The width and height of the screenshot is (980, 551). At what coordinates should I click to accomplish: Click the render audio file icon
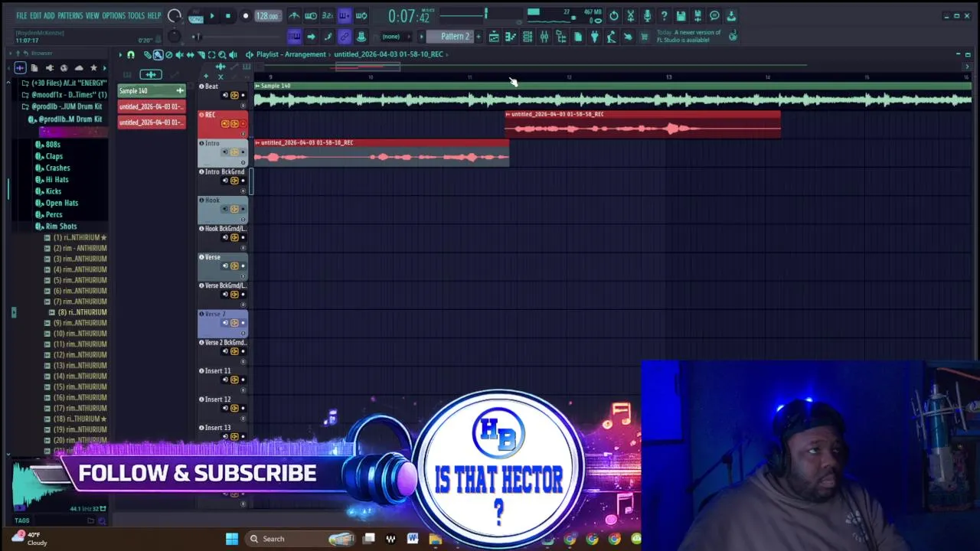(x=697, y=15)
